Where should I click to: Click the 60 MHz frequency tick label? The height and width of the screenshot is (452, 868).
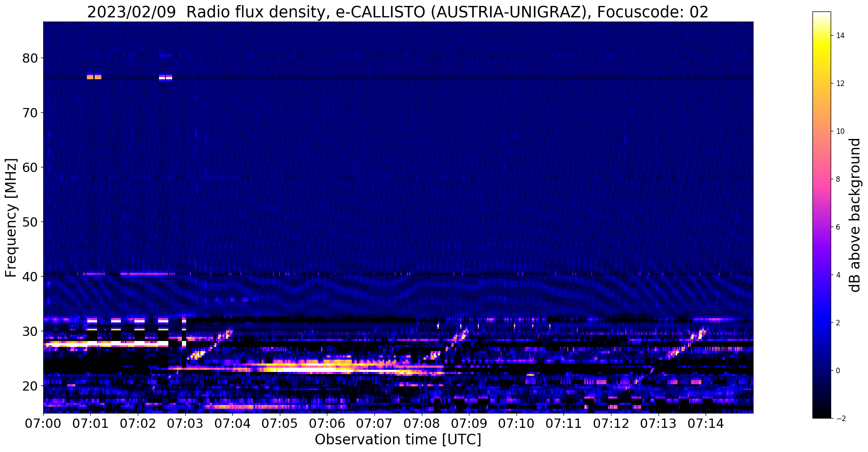(x=30, y=167)
